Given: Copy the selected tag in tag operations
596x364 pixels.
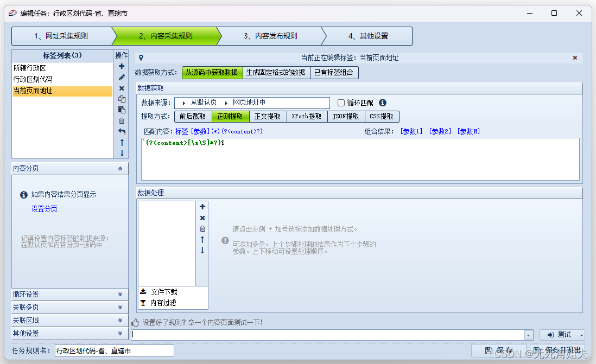Looking at the screenshot, I should [122, 99].
